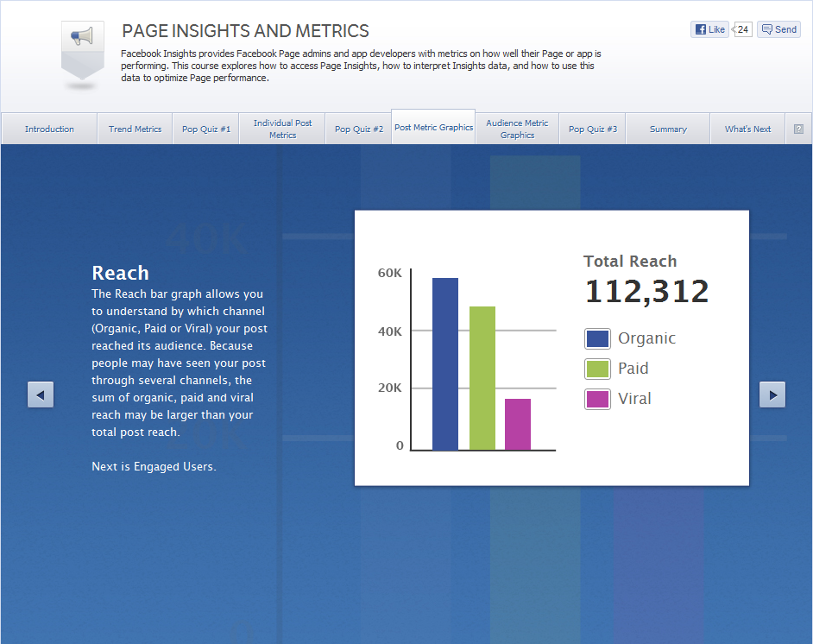Like this course on Facebook
The height and width of the screenshot is (644, 813).
point(709,29)
